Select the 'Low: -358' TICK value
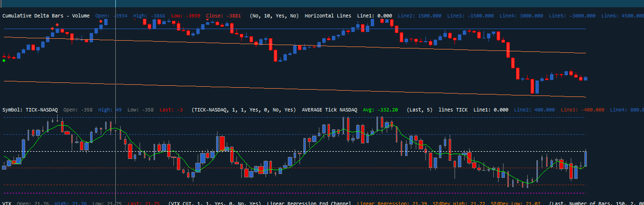 141,110
